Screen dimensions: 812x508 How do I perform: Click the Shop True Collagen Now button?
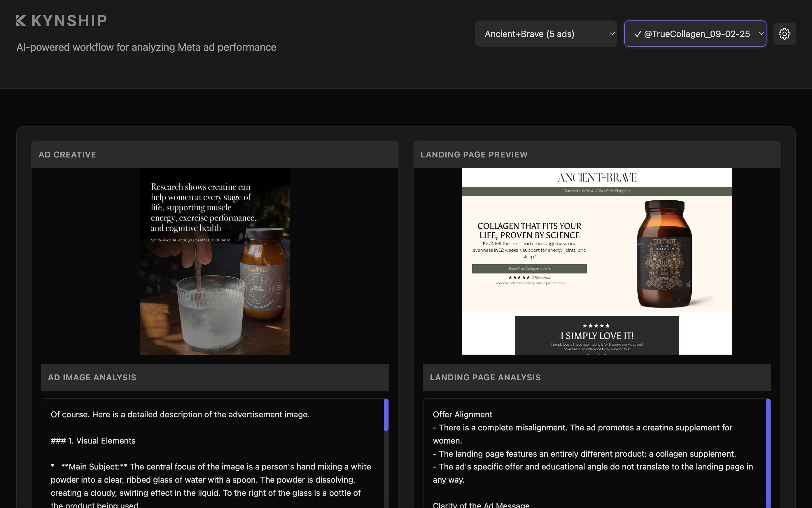pos(529,269)
